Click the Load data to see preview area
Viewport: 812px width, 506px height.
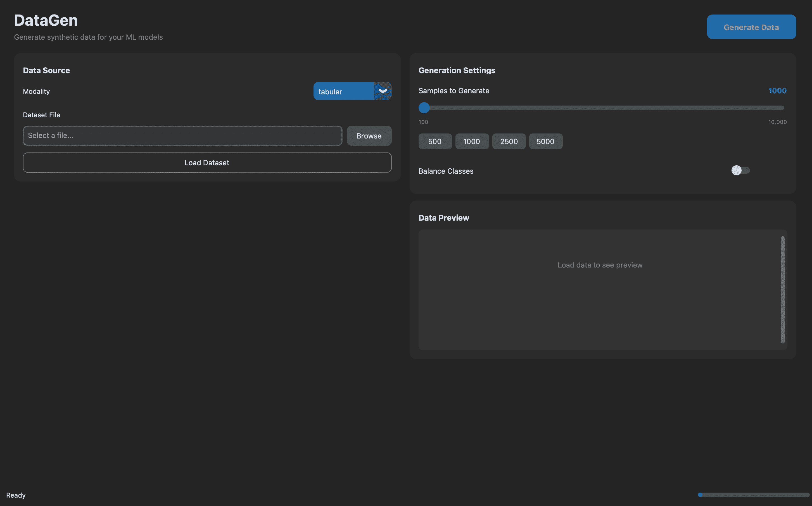pos(600,265)
